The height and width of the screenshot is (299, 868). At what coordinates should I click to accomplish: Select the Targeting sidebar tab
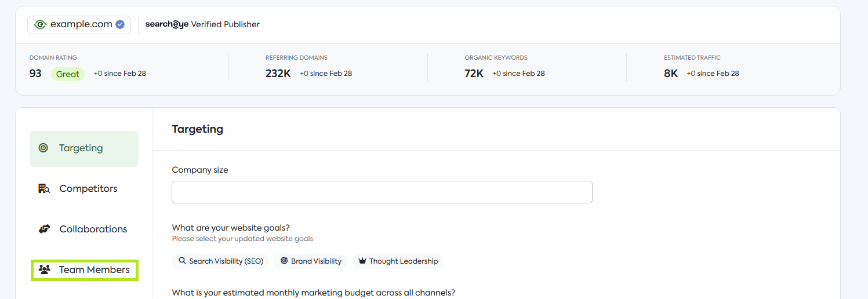(83, 149)
